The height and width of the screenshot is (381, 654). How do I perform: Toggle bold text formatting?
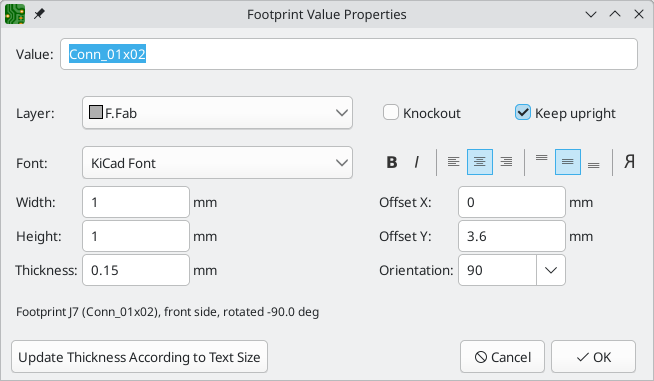point(391,162)
